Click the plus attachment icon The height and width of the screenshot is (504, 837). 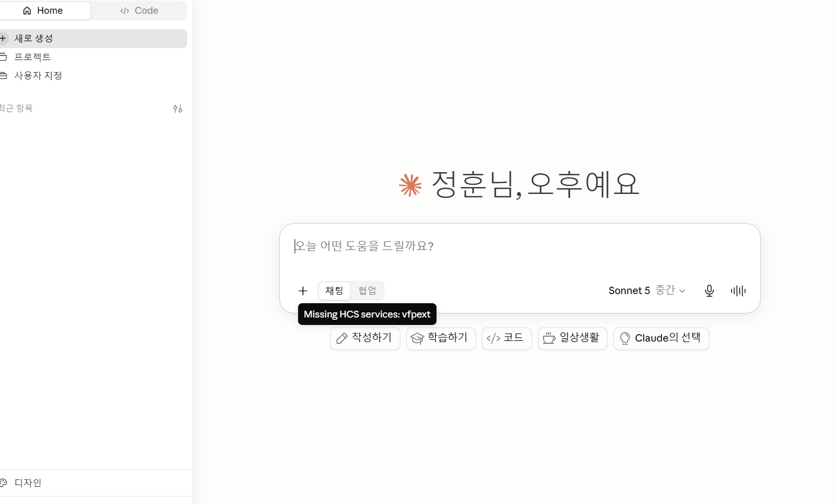coord(303,291)
